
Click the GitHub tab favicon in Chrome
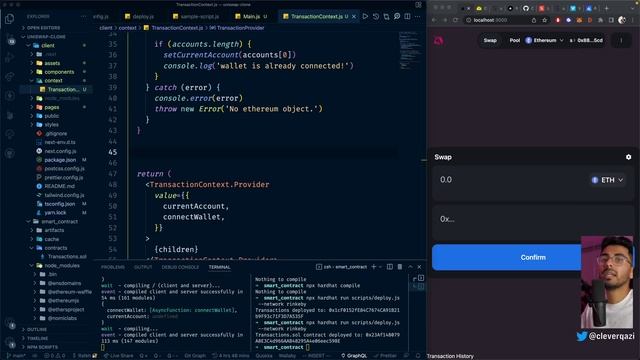coord(526,8)
